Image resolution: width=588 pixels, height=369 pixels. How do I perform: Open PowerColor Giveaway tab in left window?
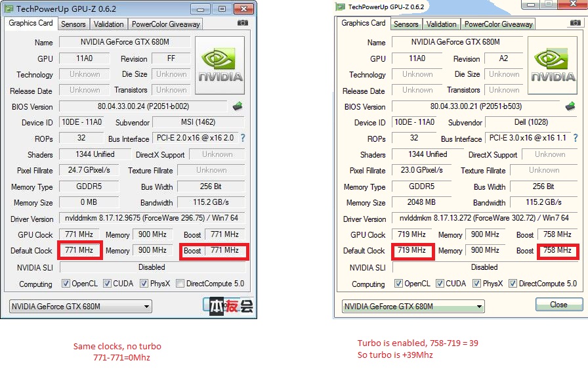[165, 24]
